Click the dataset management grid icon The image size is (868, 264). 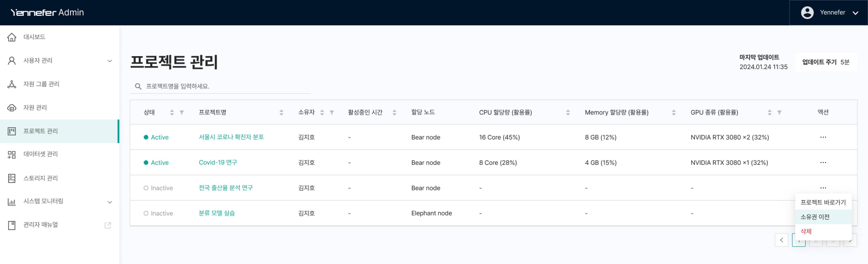[12, 155]
